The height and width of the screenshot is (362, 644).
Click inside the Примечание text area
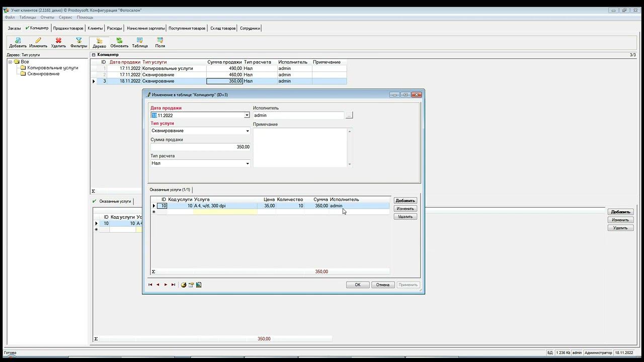pyautogui.click(x=300, y=147)
